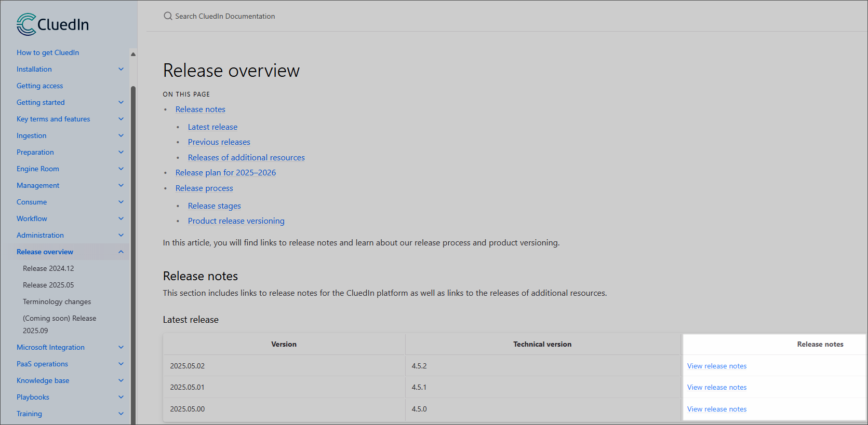The width and height of the screenshot is (868, 425).
Task: Collapse the Release overview chevron
Action: pos(121,252)
